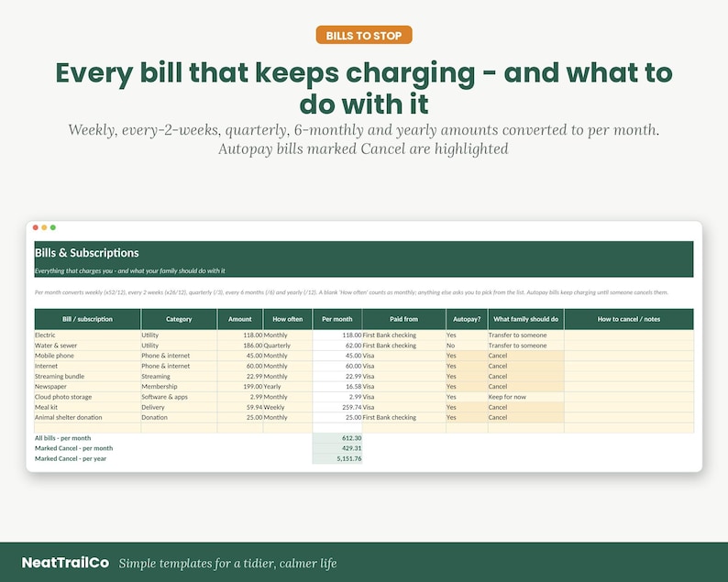Select the 'Animal shelter donation' bill cell
Image resolution: width=728 pixels, height=582 pixels.
pyautogui.click(x=87, y=417)
